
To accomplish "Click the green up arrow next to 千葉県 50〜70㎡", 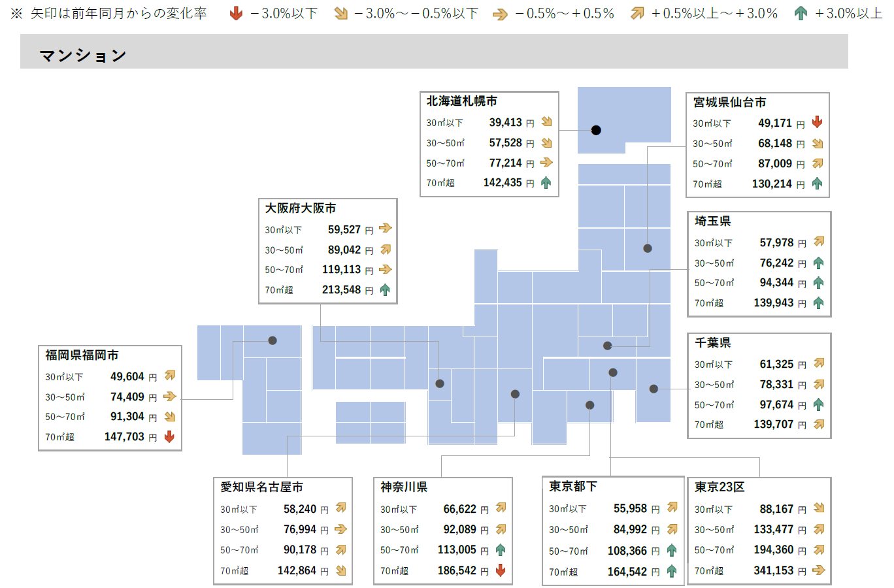I will click(x=818, y=404).
